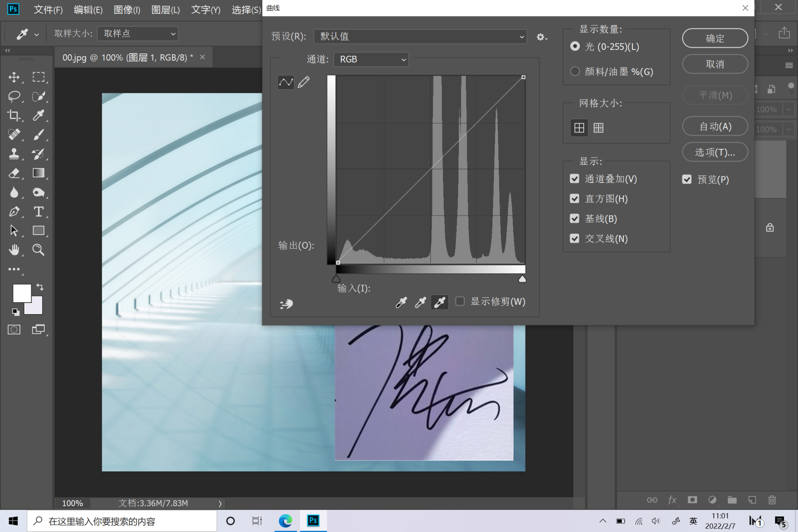Expand the tool preset picker arrow
This screenshot has width=798, height=532.
(x=36, y=35)
